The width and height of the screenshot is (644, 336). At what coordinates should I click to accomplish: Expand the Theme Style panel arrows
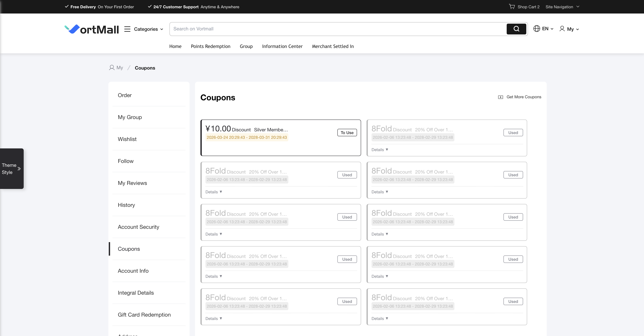pos(19,169)
